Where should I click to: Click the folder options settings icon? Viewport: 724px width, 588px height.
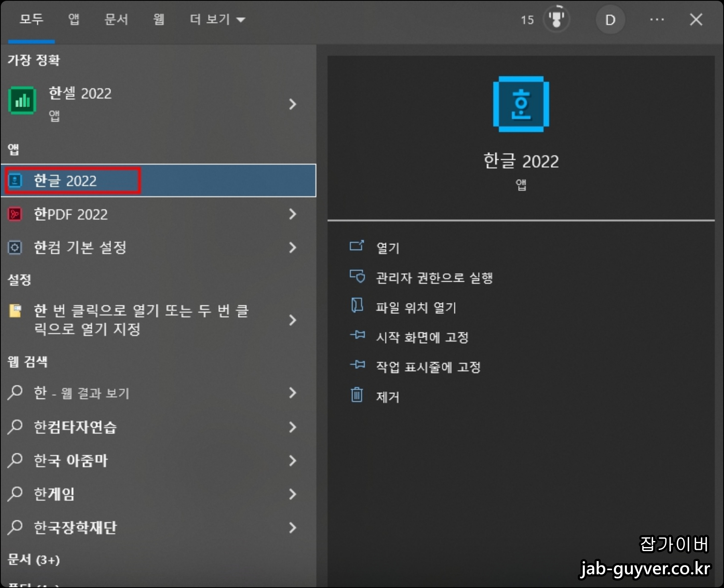pos(15,311)
